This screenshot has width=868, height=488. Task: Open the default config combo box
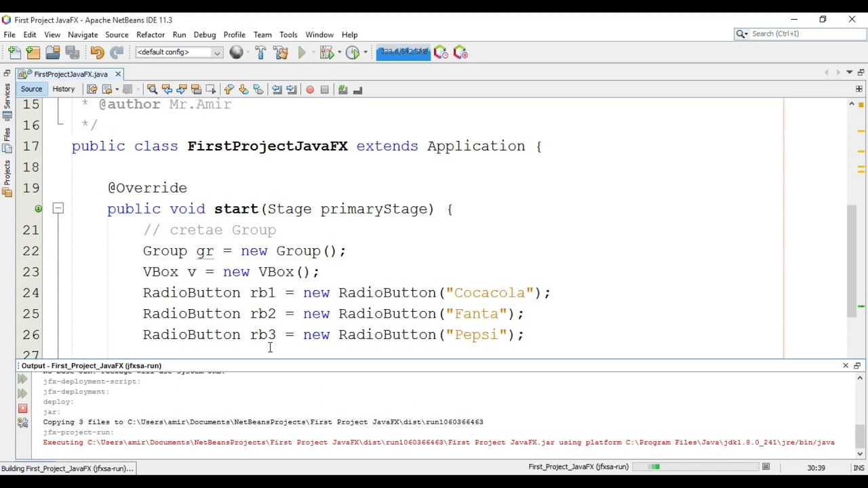click(179, 52)
